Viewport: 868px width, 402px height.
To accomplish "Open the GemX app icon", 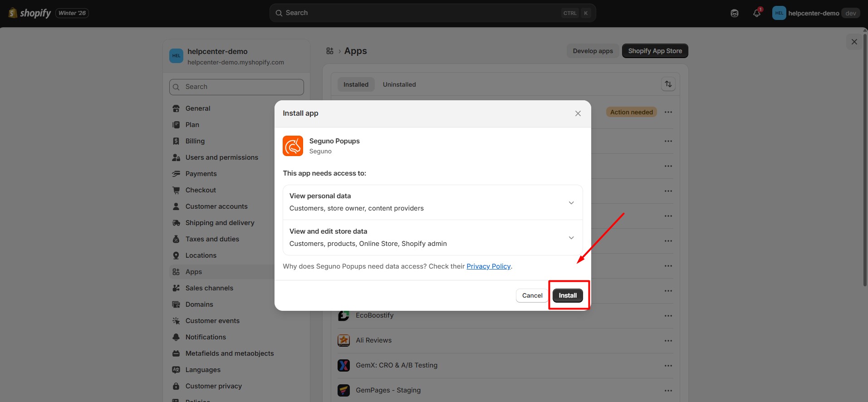I will tap(343, 365).
